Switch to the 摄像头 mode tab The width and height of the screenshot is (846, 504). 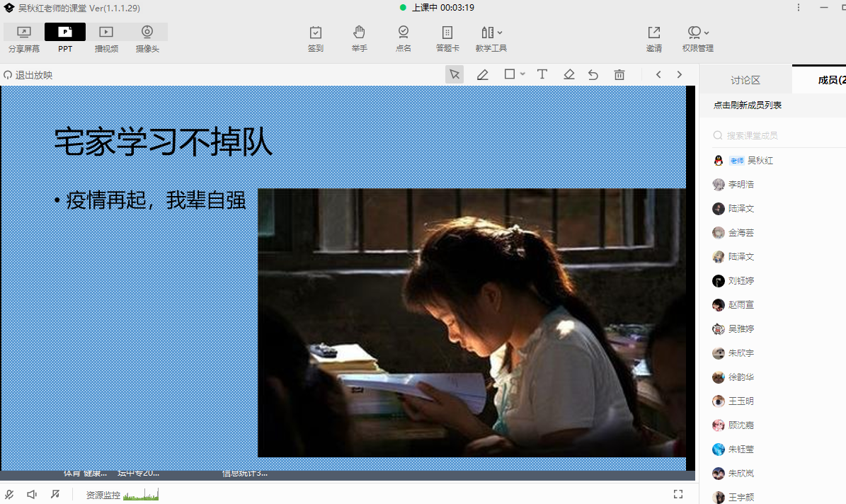click(147, 38)
